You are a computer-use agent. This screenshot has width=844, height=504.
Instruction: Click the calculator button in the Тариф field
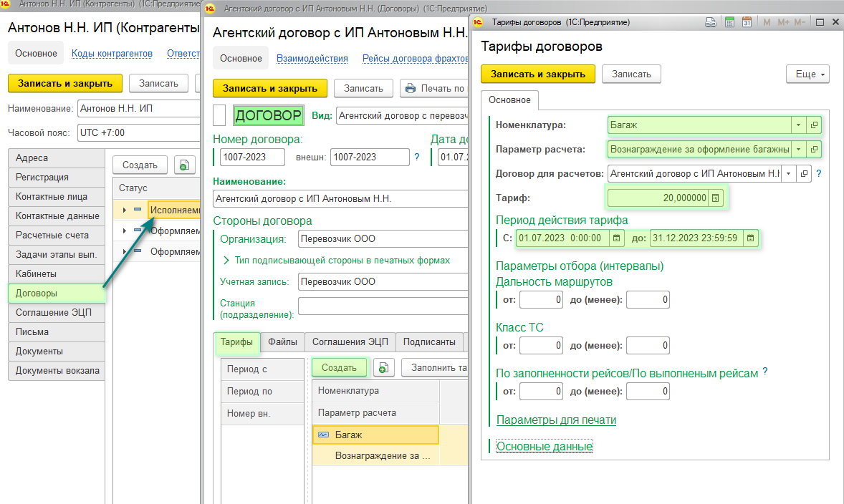[716, 198]
